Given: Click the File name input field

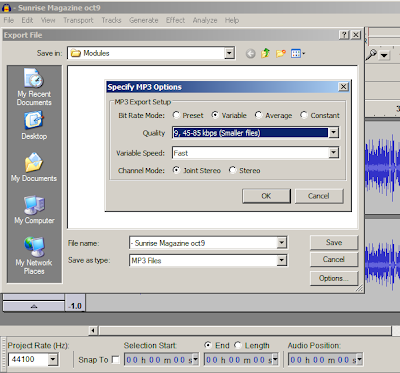Looking at the screenshot, I should pyautogui.click(x=203, y=243).
